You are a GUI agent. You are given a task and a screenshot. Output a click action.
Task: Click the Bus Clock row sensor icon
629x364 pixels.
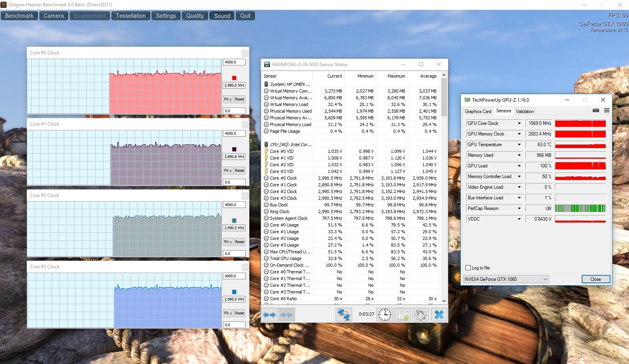(266, 205)
